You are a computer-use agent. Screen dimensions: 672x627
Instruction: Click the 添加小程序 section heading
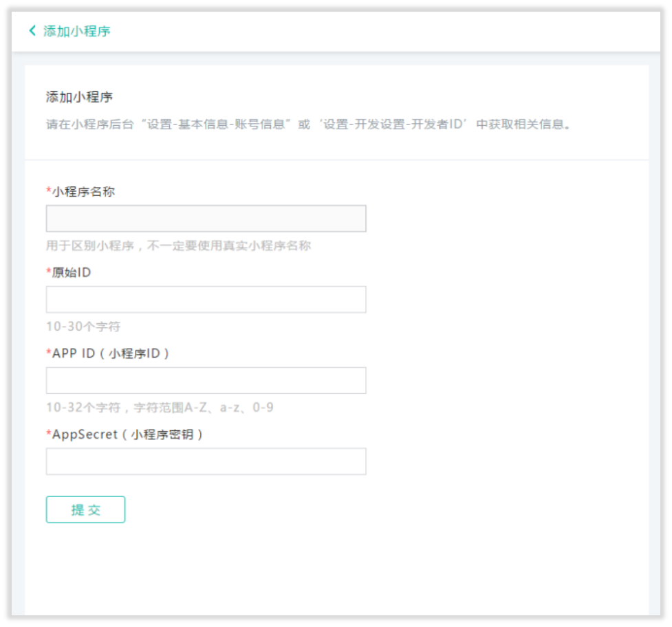(78, 96)
